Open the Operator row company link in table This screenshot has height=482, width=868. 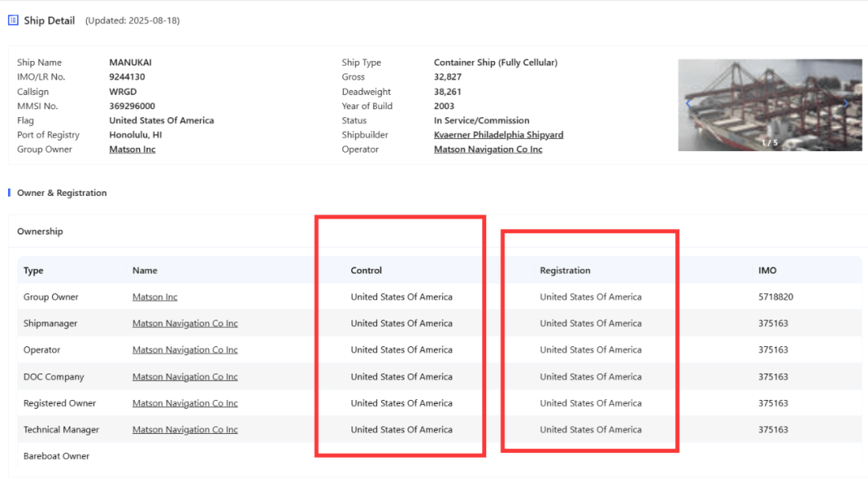point(185,350)
